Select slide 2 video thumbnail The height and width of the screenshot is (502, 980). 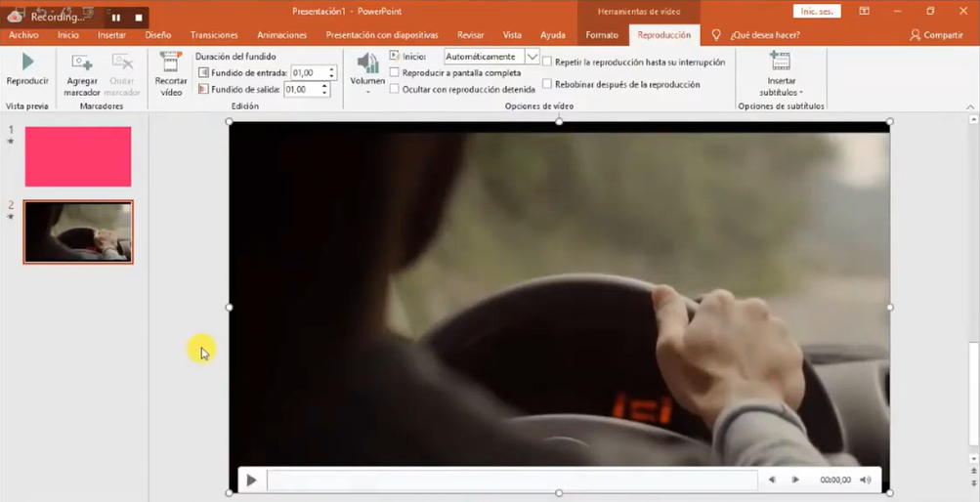point(78,231)
